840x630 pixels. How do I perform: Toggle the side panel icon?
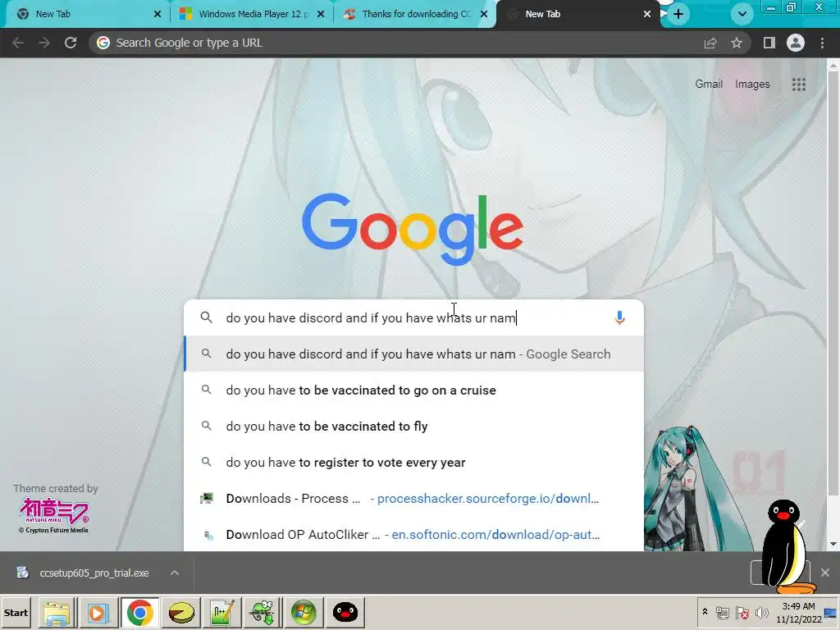(x=769, y=43)
